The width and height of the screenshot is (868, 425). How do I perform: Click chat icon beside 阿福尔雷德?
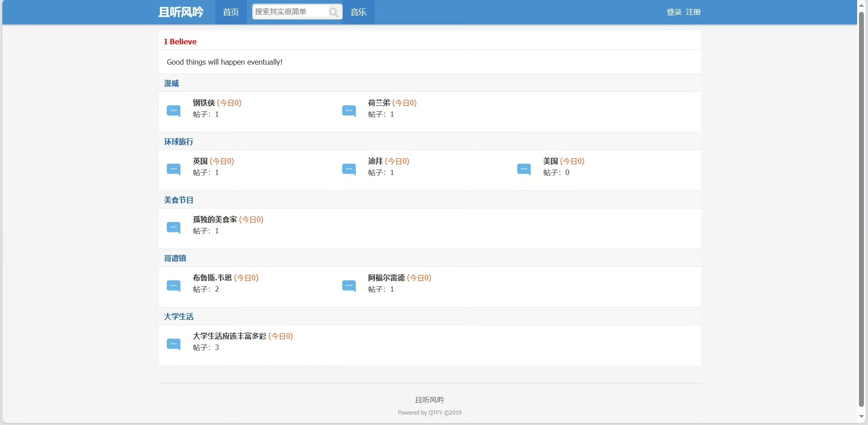click(349, 286)
